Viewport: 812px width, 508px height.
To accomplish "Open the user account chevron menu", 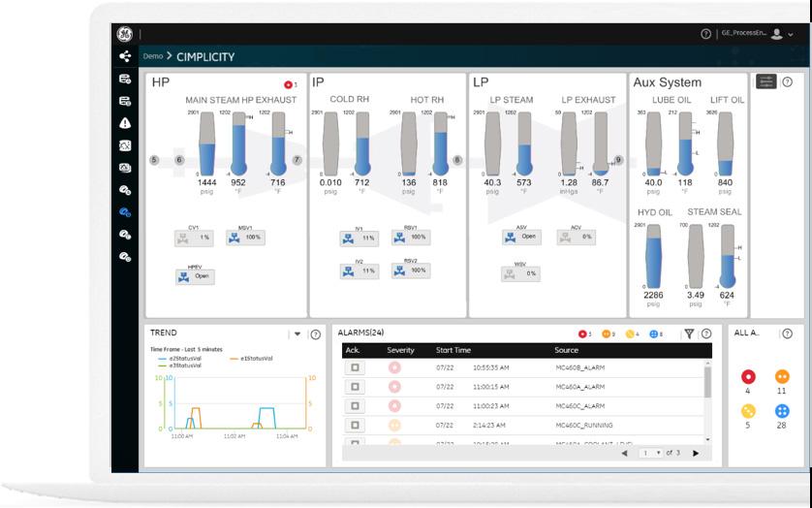I will coord(791,35).
